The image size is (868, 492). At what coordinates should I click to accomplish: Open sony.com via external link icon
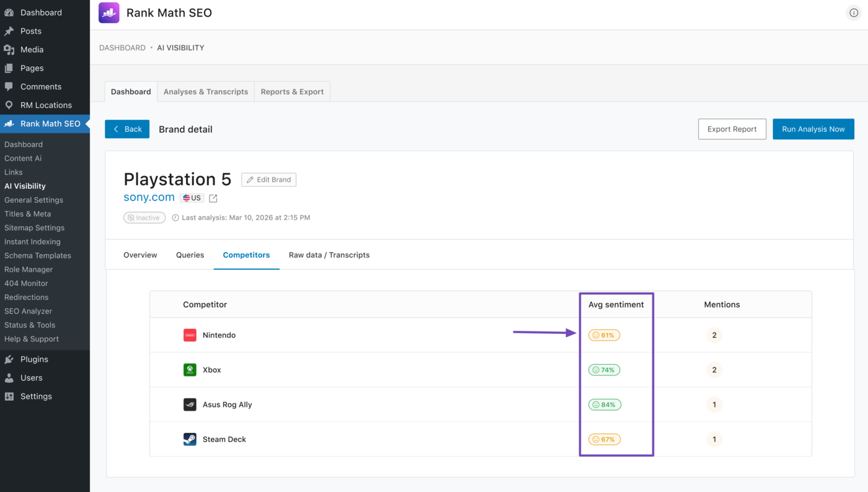coord(213,199)
